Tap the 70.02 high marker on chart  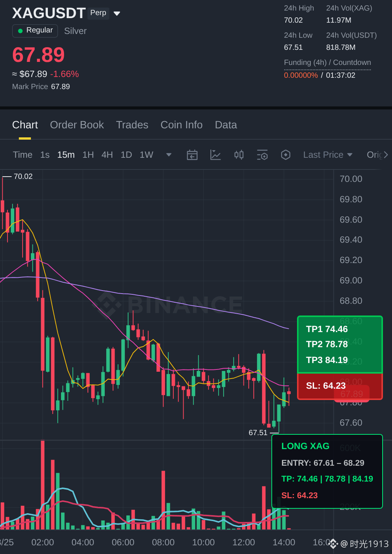click(23, 176)
